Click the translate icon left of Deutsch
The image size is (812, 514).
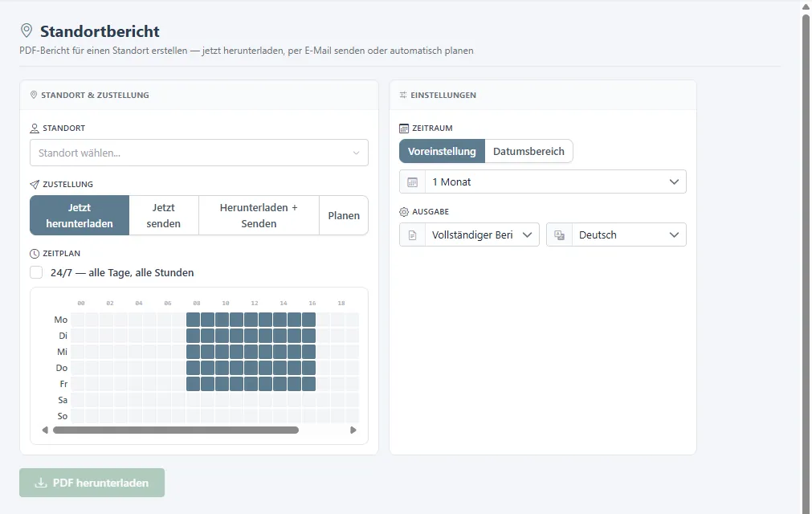[x=559, y=235]
